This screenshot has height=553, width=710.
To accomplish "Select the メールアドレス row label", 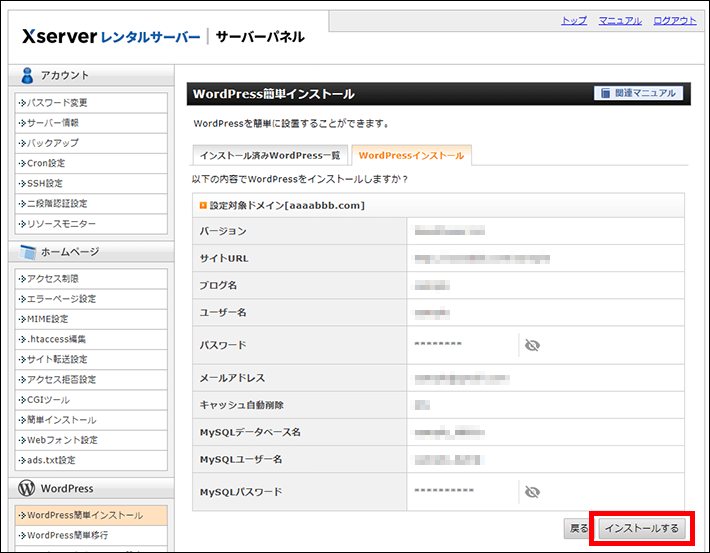I will [x=232, y=378].
